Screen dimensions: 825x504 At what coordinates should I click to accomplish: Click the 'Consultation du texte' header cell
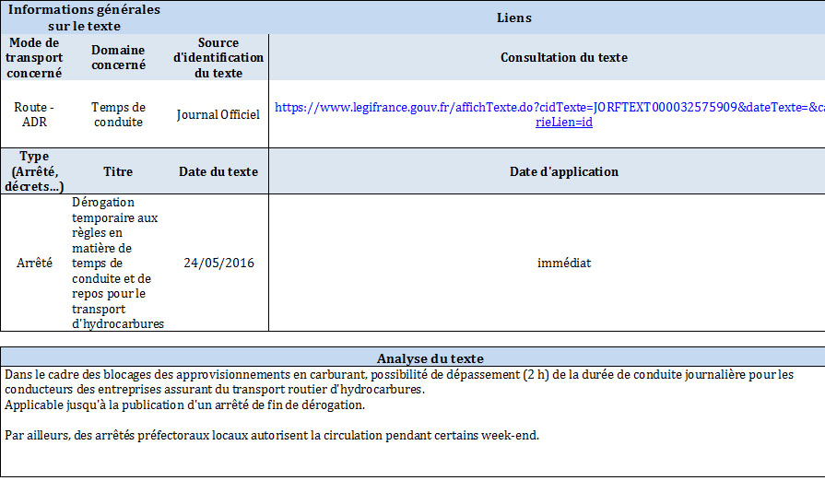tap(563, 57)
